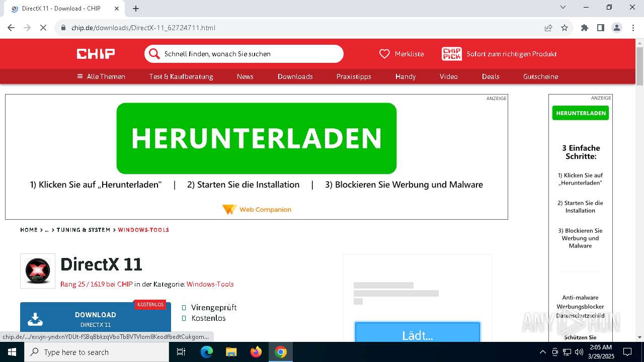Open the share page icon

coord(548,28)
